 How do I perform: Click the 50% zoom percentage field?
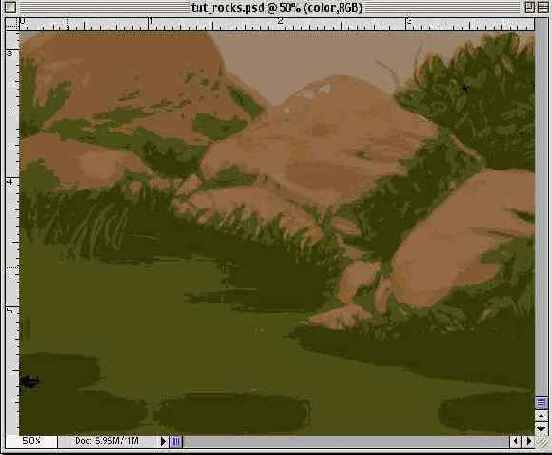coord(32,441)
